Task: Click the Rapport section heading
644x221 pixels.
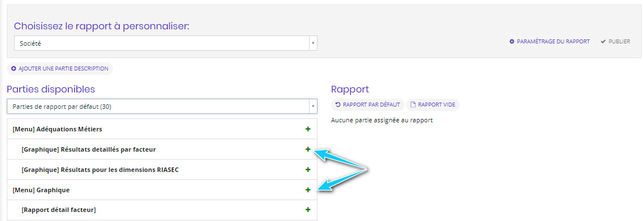Action: (350, 90)
